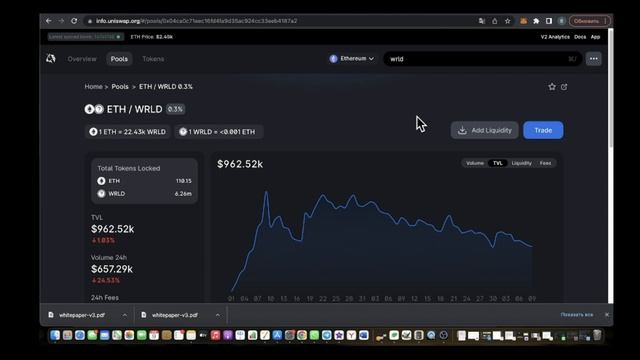This screenshot has width=640, height=360.
Task: Go to the Pools tab
Action: click(119, 59)
